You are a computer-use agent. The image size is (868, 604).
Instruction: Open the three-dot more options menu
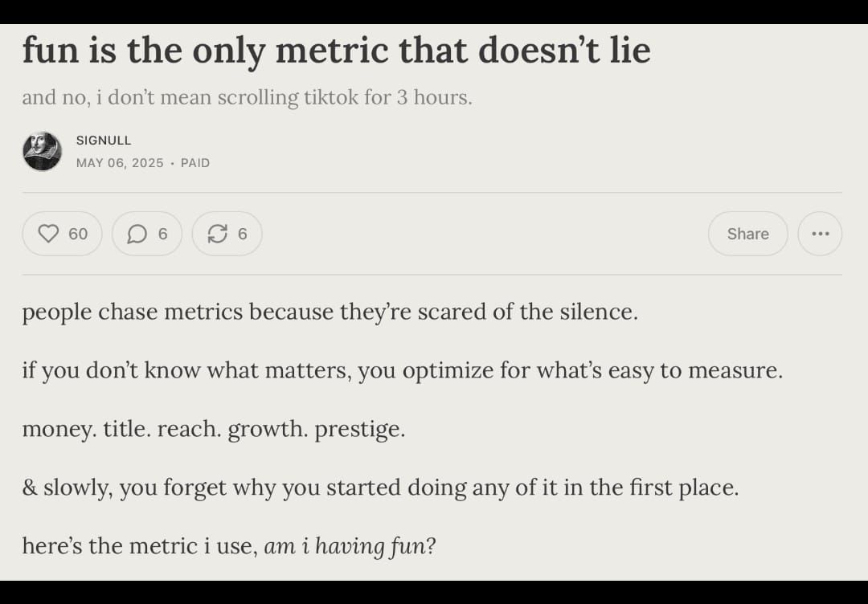pyautogui.click(x=819, y=234)
